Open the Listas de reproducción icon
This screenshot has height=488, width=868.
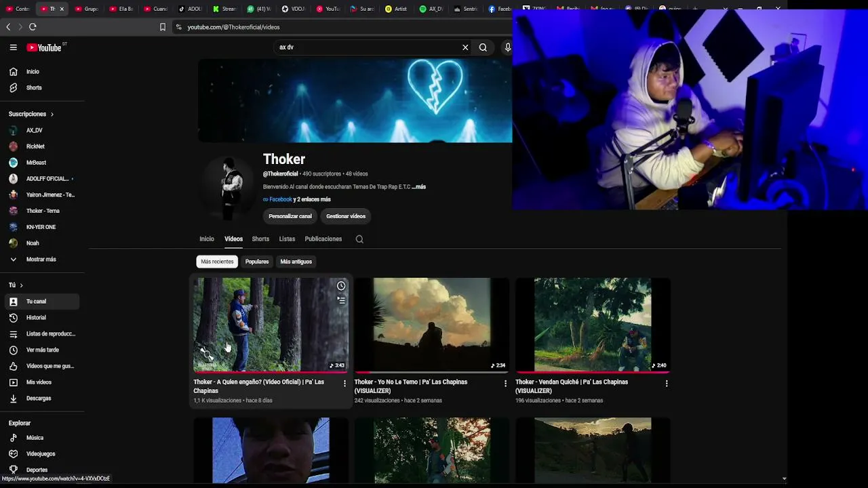point(13,333)
